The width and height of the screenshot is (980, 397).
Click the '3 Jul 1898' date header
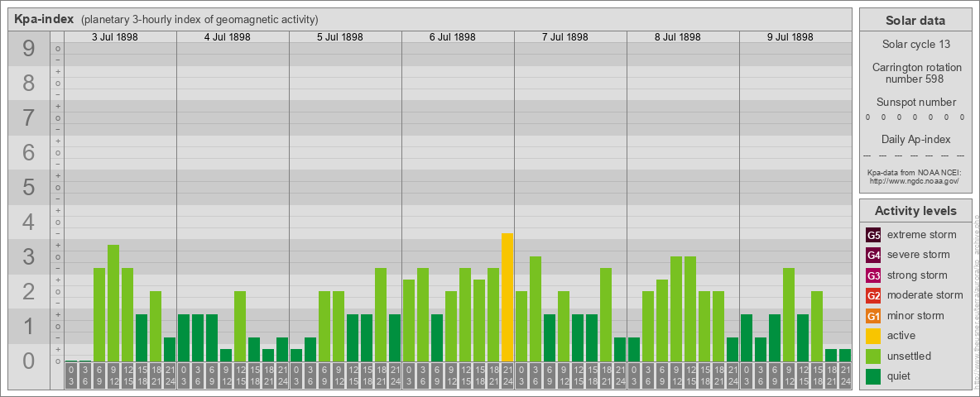coord(115,37)
